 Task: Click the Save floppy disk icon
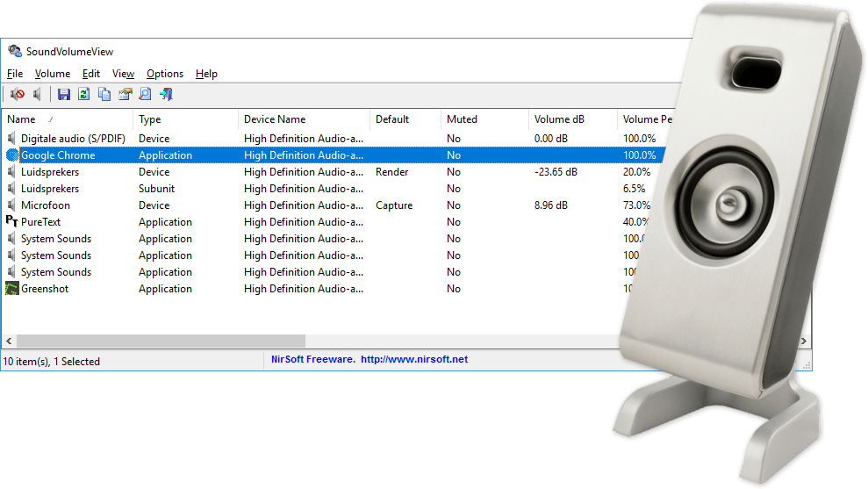(x=64, y=95)
